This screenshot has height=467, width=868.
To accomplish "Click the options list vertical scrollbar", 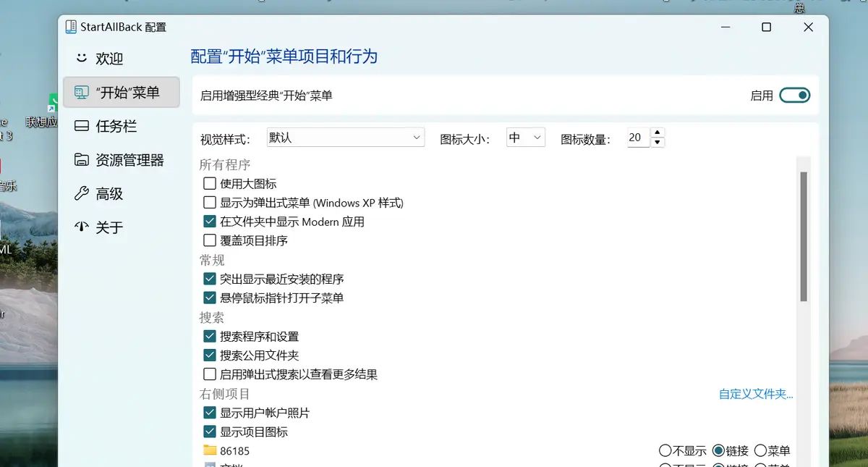I will coord(804,237).
